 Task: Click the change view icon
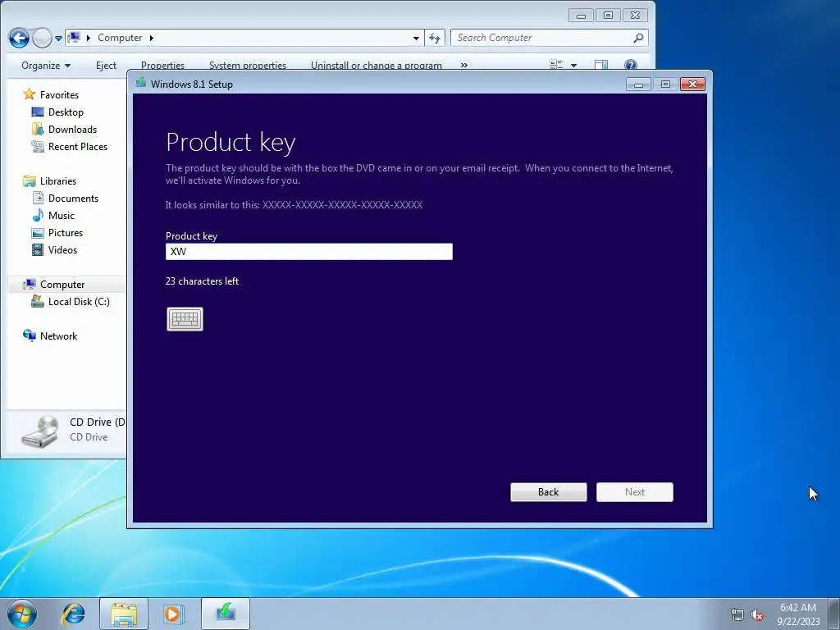(x=557, y=66)
